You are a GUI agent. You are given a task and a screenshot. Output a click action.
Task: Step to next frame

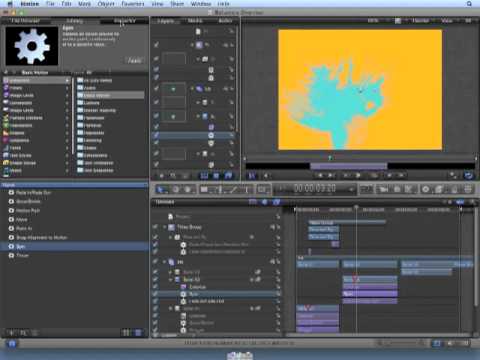[401, 175]
